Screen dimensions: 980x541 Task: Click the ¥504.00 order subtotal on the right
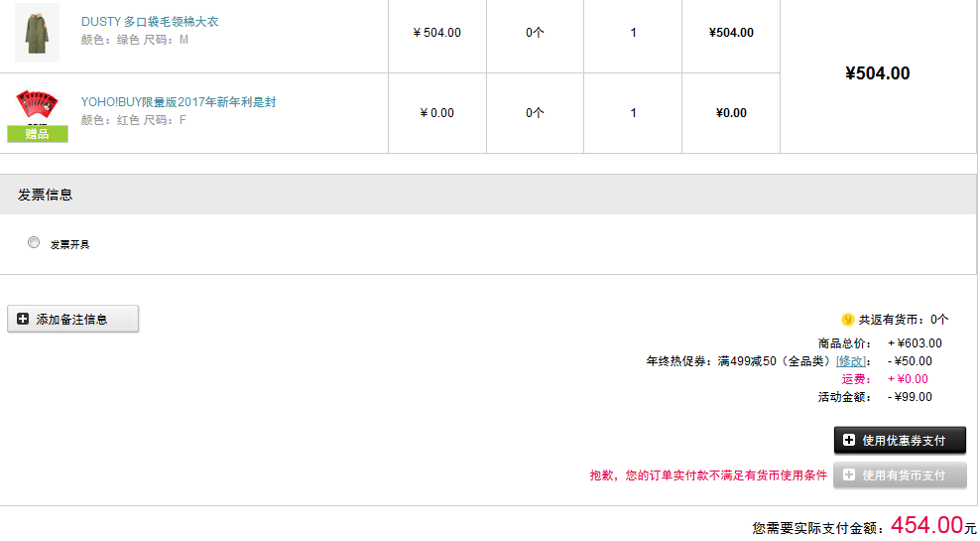878,73
